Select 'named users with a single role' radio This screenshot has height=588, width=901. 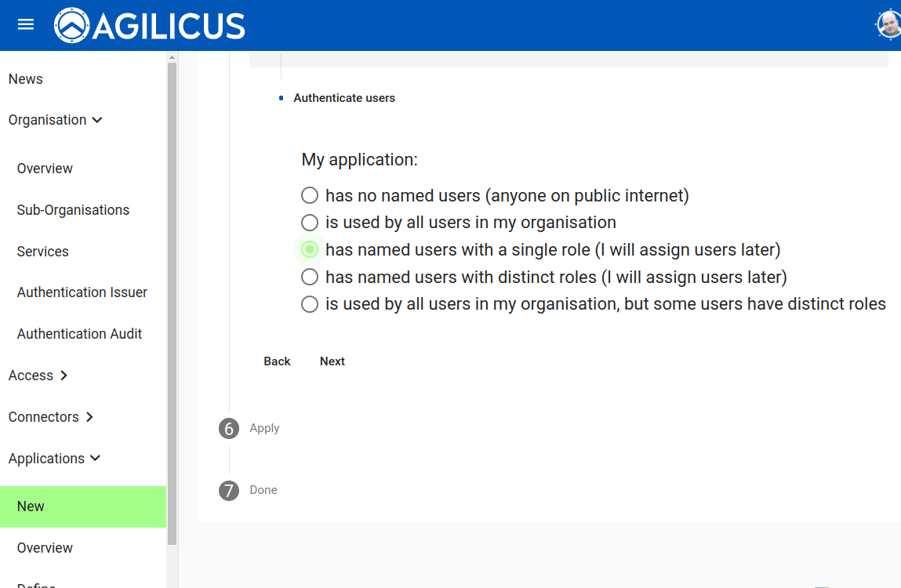click(x=310, y=250)
